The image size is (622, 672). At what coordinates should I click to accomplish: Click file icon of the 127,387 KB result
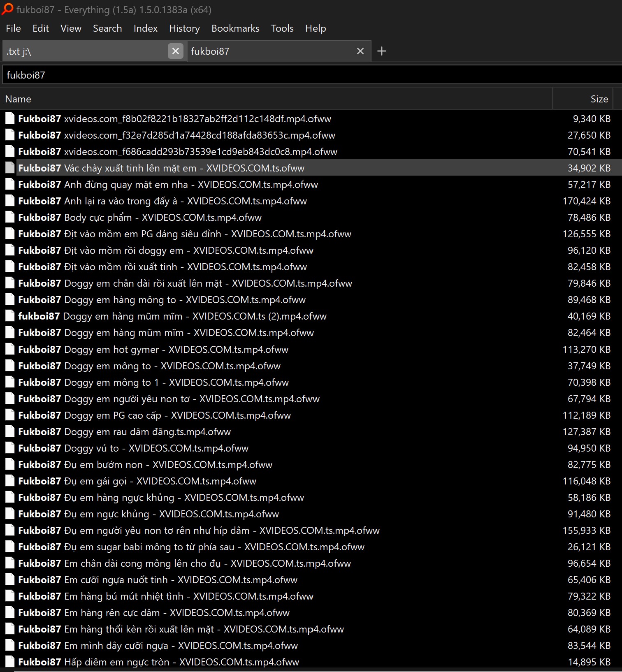[x=10, y=432]
